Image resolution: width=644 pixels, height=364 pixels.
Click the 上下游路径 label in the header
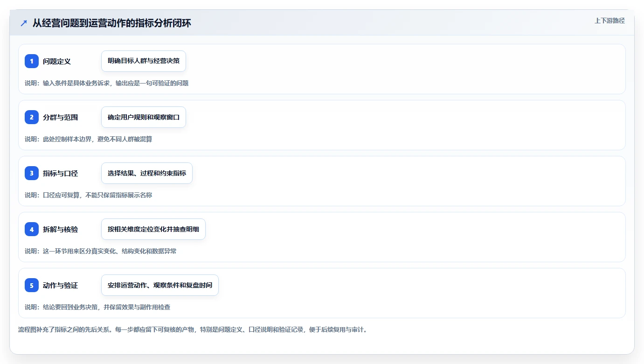pyautogui.click(x=609, y=21)
